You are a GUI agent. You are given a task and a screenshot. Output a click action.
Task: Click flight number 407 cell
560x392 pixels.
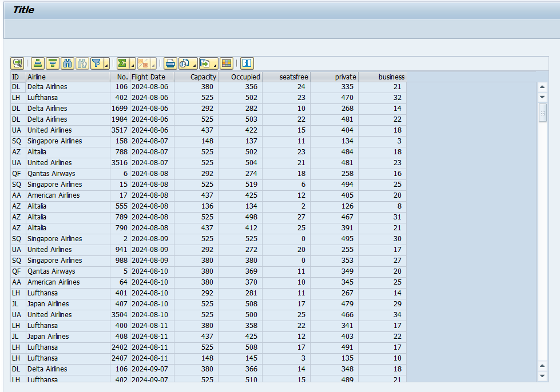[120, 304]
